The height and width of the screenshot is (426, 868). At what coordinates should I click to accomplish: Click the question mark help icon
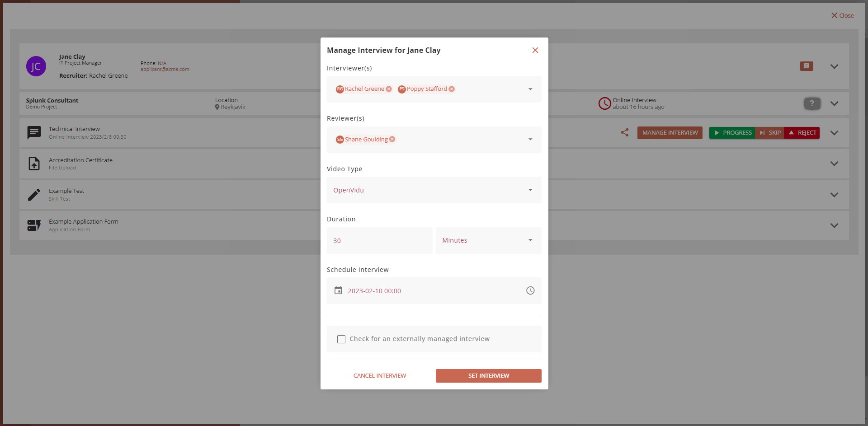812,103
